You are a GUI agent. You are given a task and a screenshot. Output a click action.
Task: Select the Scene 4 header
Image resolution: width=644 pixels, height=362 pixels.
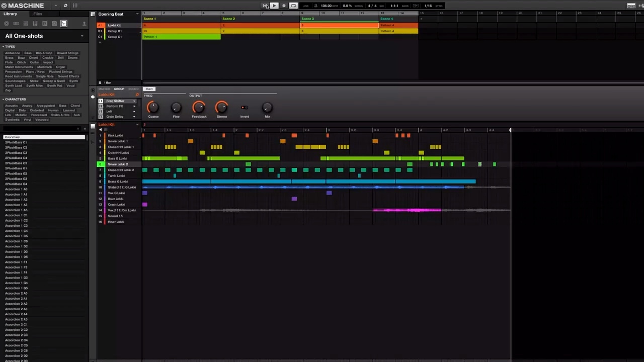pos(398,19)
